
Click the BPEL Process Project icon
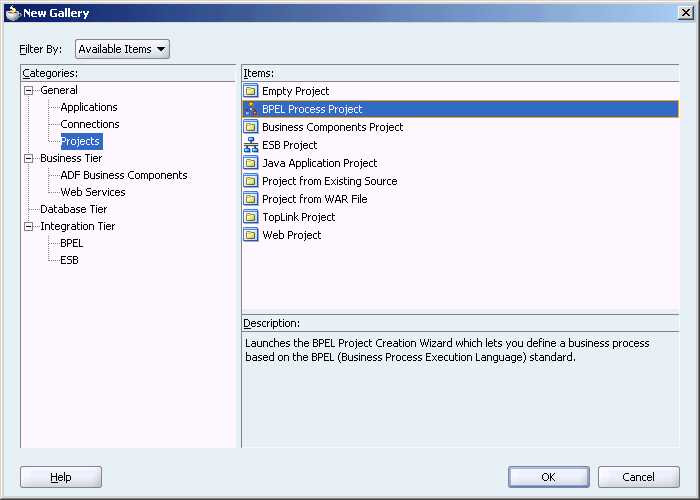[251, 109]
